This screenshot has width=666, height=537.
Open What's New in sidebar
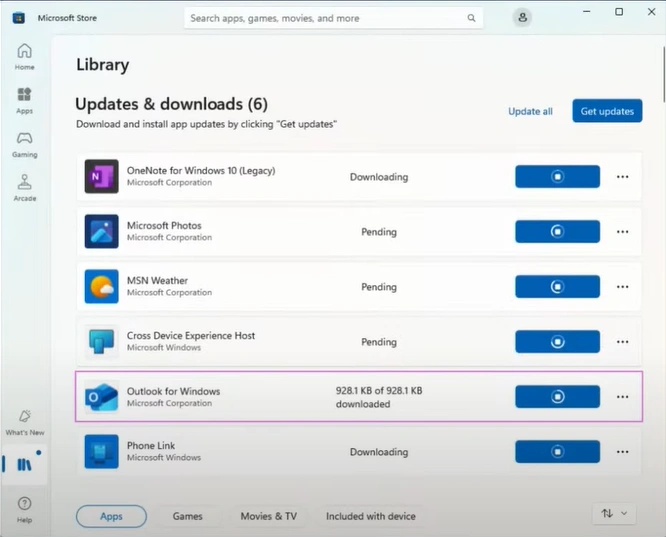tap(25, 423)
